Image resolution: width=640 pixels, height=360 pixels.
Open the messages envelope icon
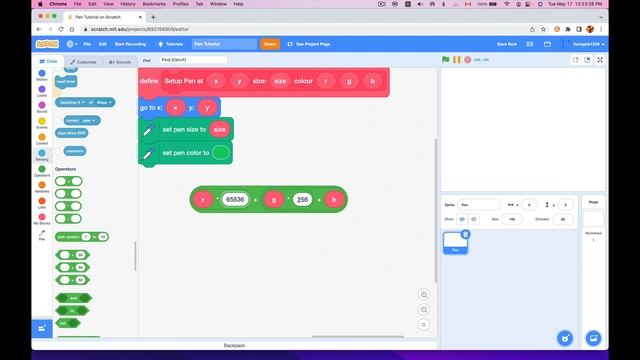(529, 44)
